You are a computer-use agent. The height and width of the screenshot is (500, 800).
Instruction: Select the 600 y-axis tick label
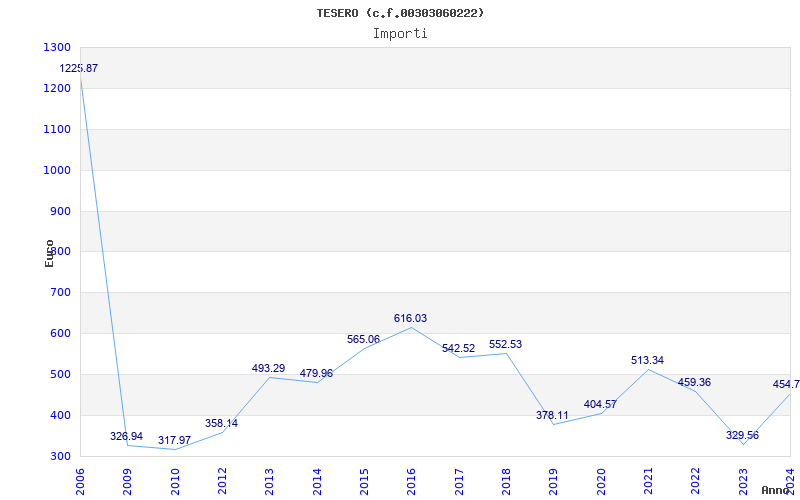[x=60, y=334]
